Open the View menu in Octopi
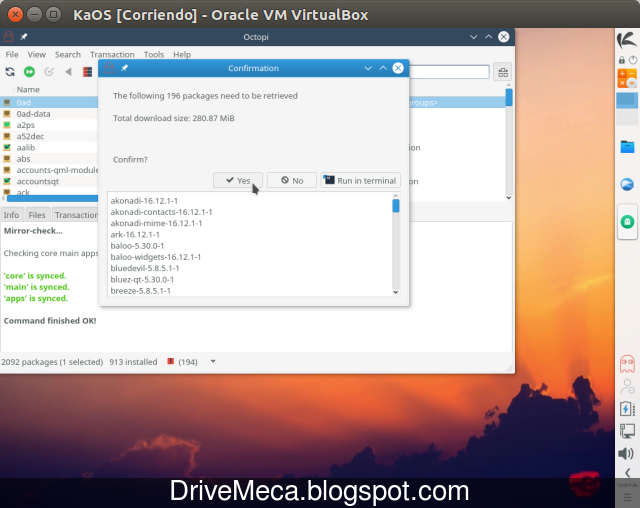This screenshot has width=640, height=508. [36, 54]
